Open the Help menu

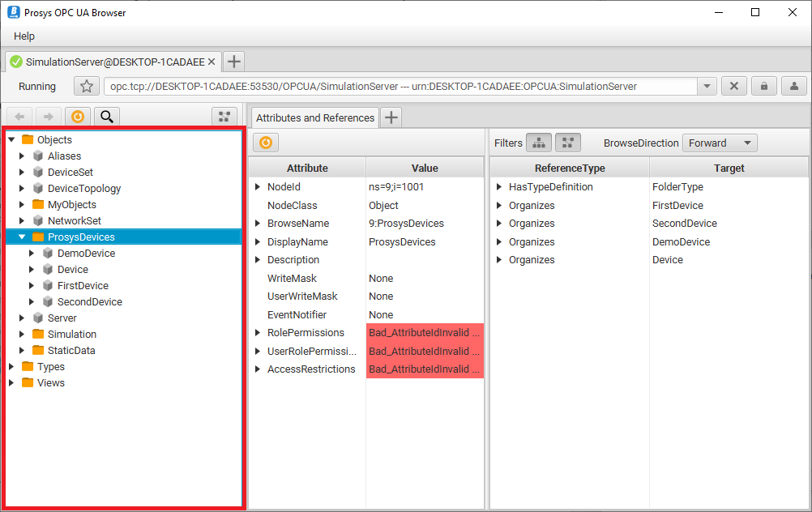(x=24, y=36)
